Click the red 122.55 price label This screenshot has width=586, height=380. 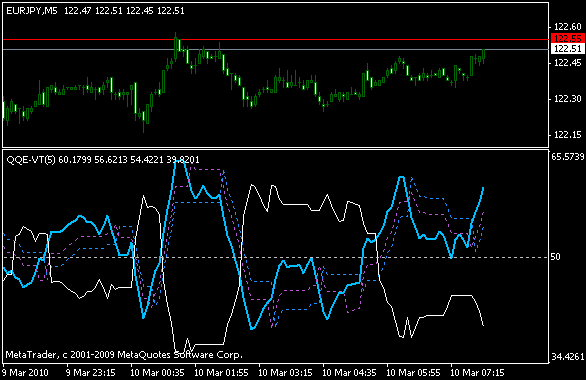coord(568,38)
